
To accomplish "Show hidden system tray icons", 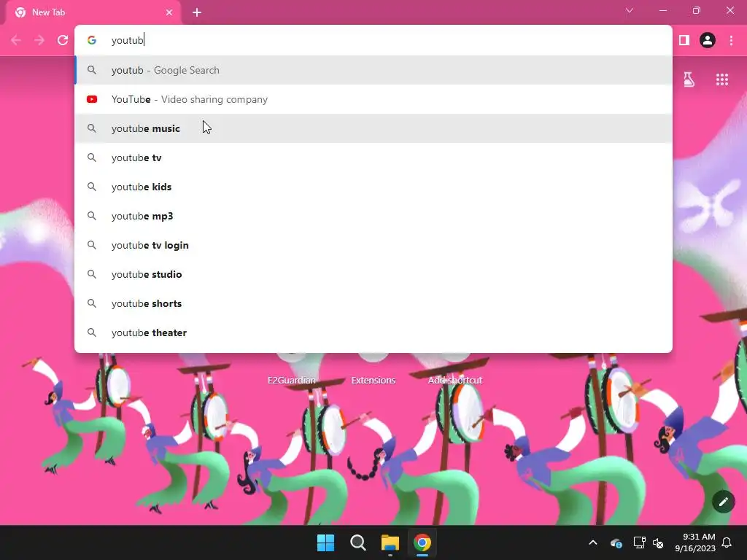I will click(x=593, y=542).
